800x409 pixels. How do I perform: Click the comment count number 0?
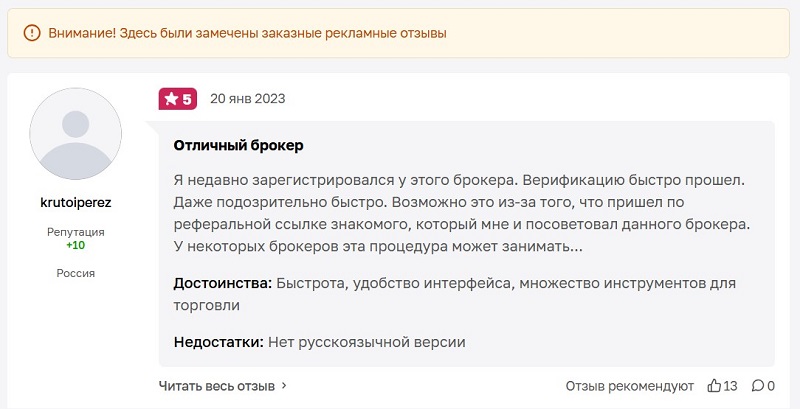770,385
